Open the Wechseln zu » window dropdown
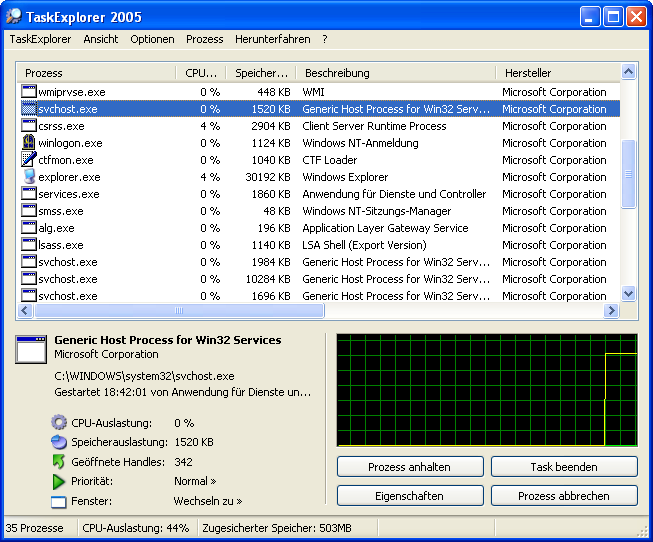The height and width of the screenshot is (542, 653). tap(208, 501)
